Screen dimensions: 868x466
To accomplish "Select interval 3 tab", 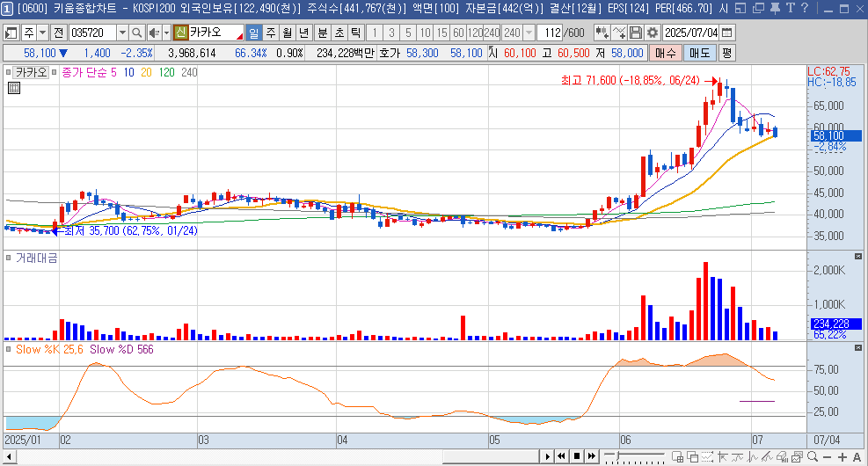I will point(391,33).
